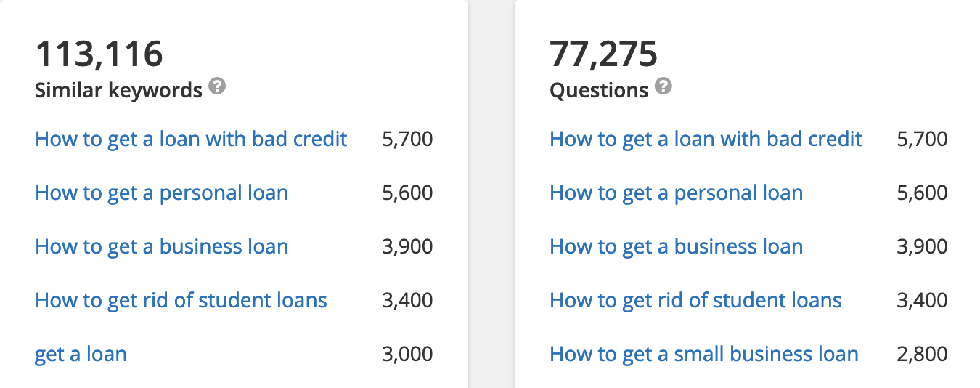Click the 5,700 volume in Similar keywords panel

click(x=407, y=139)
